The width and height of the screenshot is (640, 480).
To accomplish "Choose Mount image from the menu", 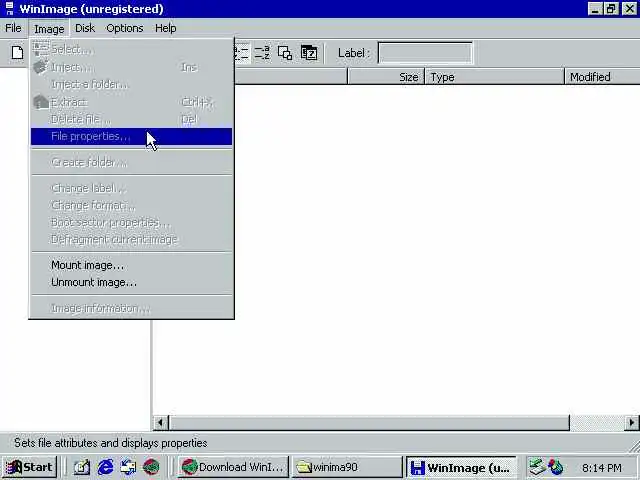I will pos(131,265).
